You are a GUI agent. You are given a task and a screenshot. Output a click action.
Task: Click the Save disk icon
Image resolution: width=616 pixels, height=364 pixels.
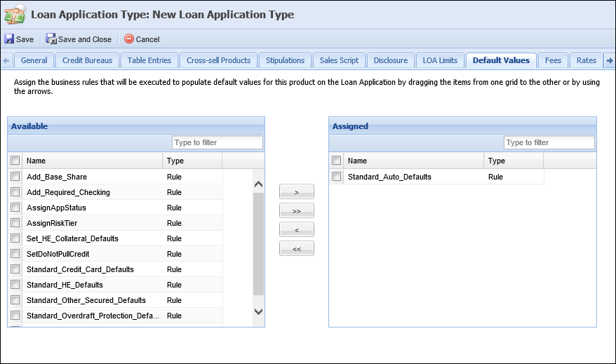click(9, 39)
